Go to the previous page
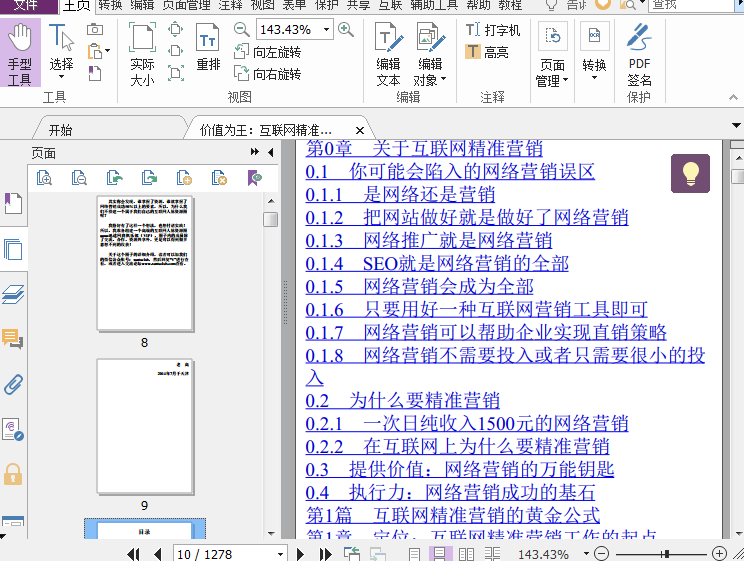This screenshot has width=744, height=561. [158, 554]
